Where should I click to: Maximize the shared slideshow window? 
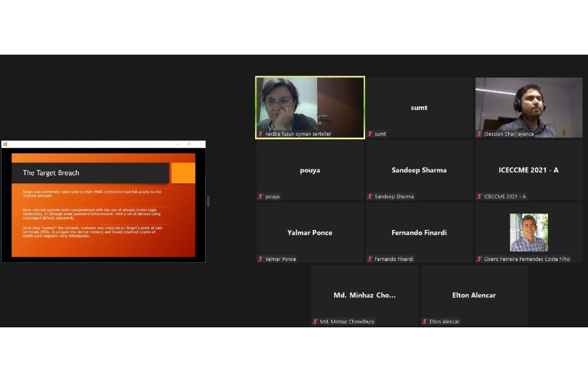(189, 144)
